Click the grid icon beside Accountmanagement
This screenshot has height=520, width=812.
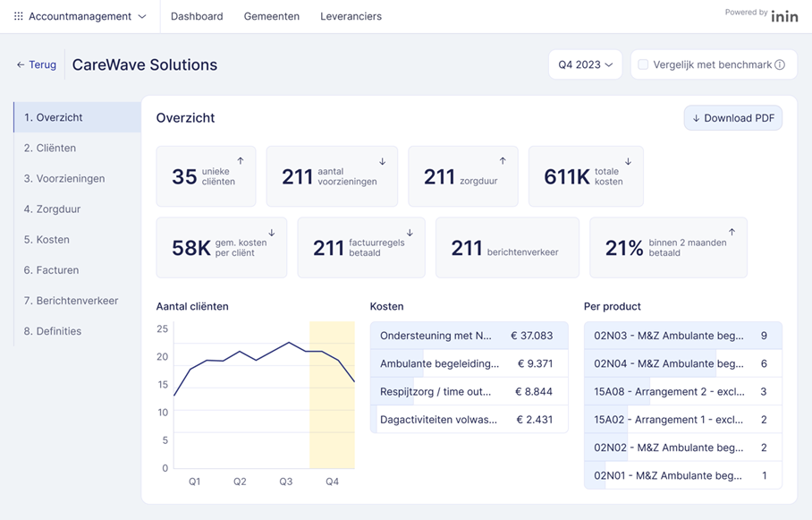(x=19, y=16)
